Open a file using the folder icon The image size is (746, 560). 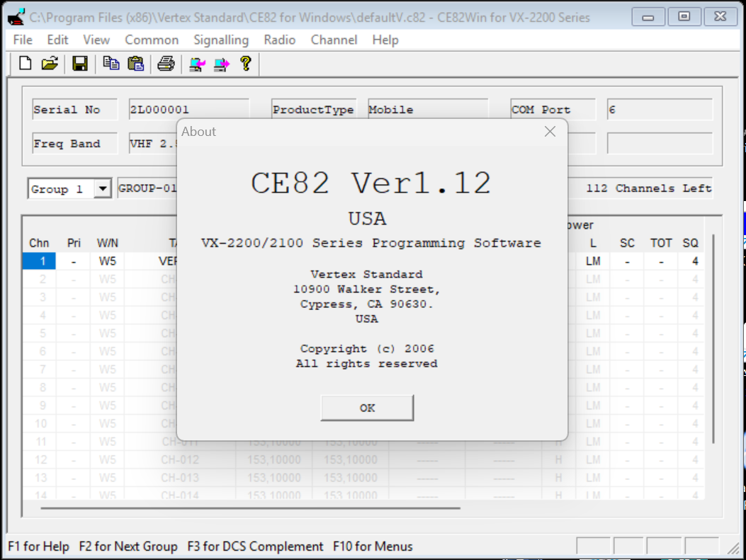tap(49, 64)
